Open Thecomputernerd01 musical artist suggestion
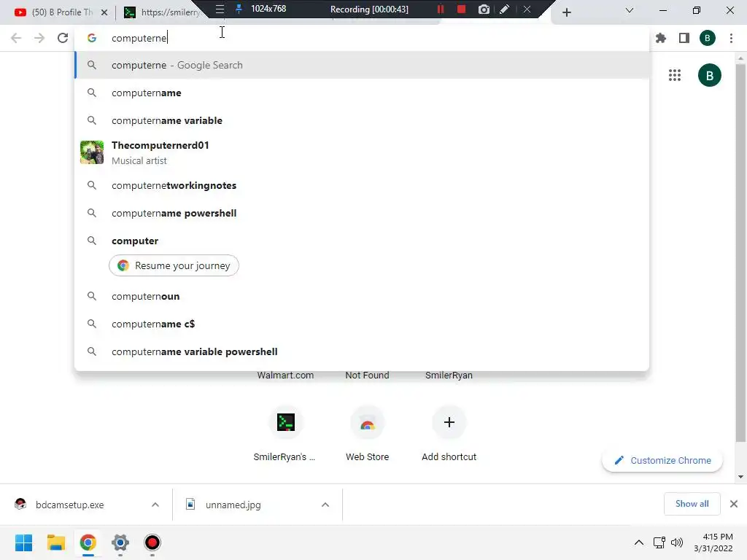Viewport: 747px width, 560px height. point(362,153)
